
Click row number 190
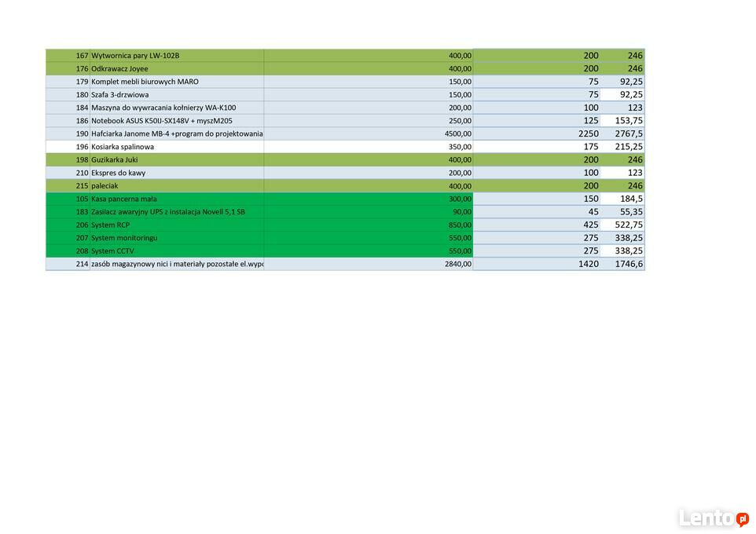pyautogui.click(x=68, y=133)
